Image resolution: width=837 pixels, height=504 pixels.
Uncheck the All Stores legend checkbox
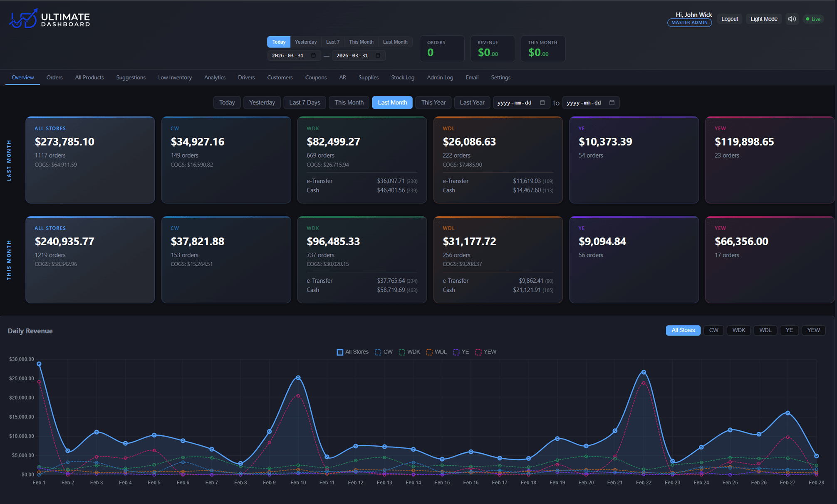click(x=339, y=352)
